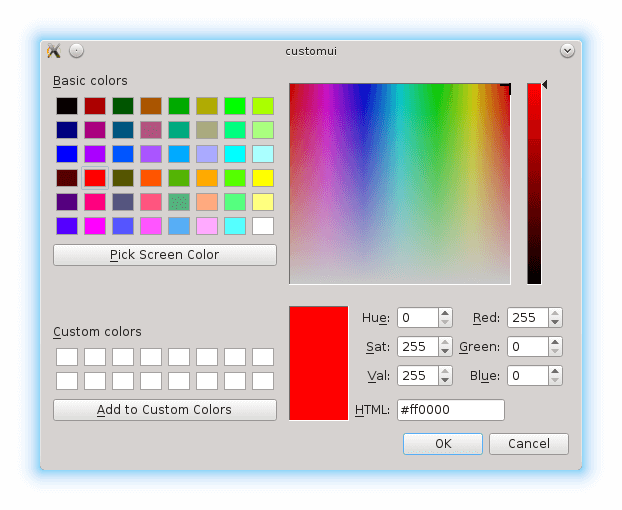The image size is (622, 510).
Task: Click the Pick Screen Color button
Action: pyautogui.click(x=164, y=255)
